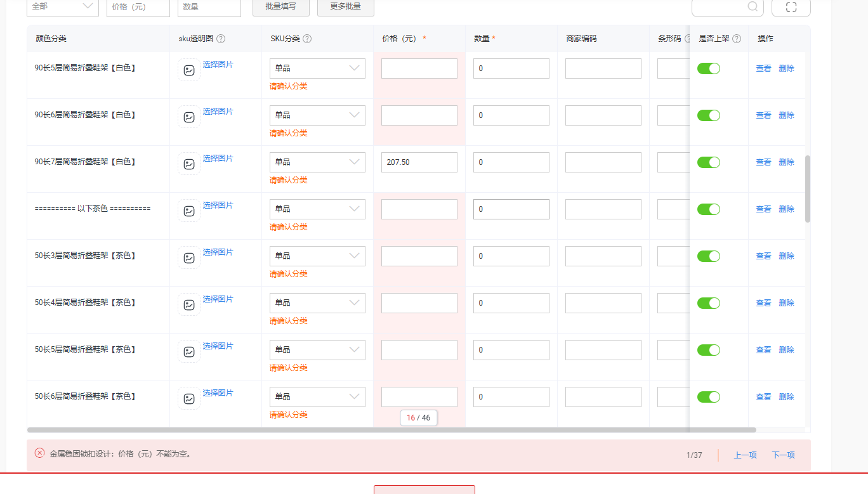
Task: Toggle 是否上架 switch for 50长6层 茶色
Action: 709,397
